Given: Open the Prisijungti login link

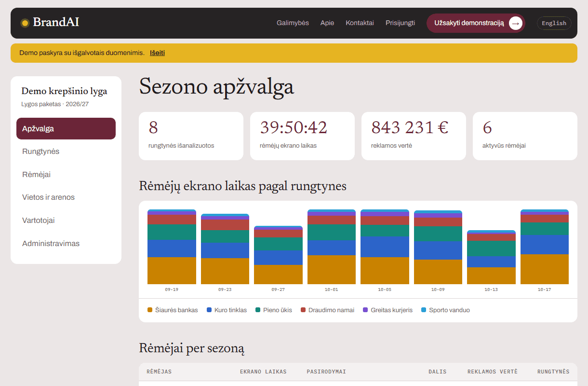Looking at the screenshot, I should [400, 23].
